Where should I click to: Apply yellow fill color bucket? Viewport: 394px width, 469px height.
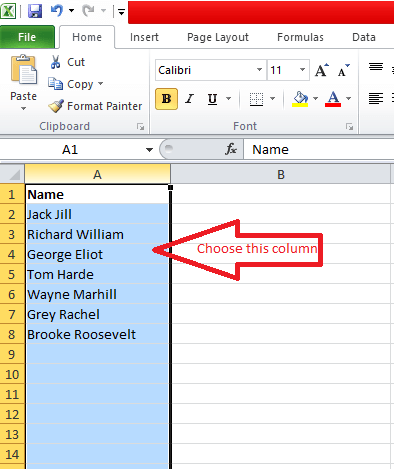pyautogui.click(x=300, y=99)
